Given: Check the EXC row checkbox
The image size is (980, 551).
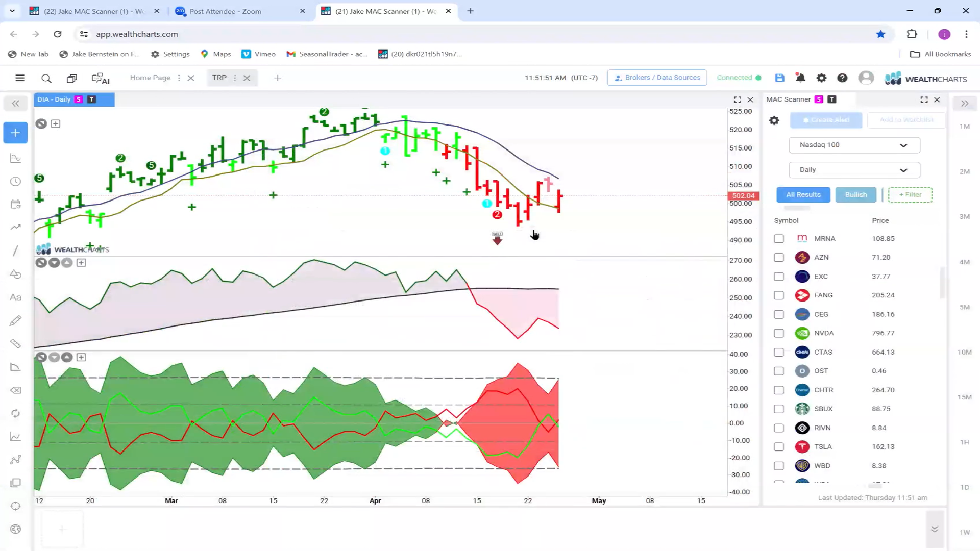Looking at the screenshot, I should click(x=778, y=277).
